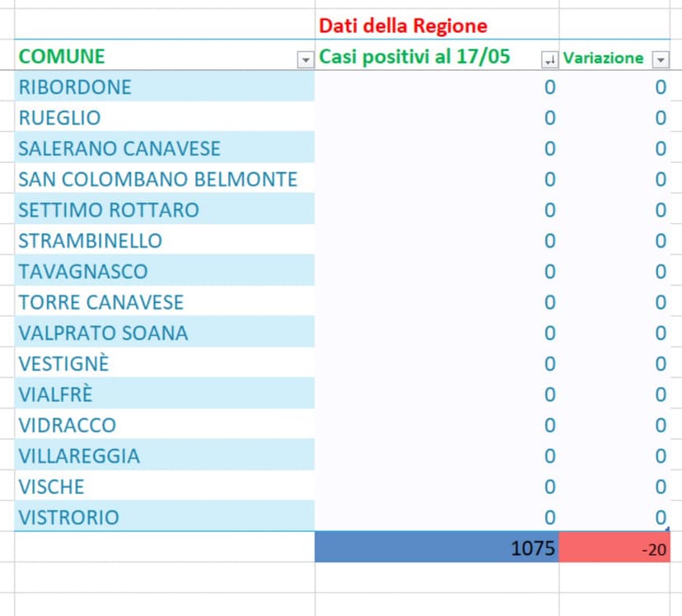Select the blue total cell showing 1075
Image resolution: width=682 pixels, height=616 pixels.
[x=437, y=548]
